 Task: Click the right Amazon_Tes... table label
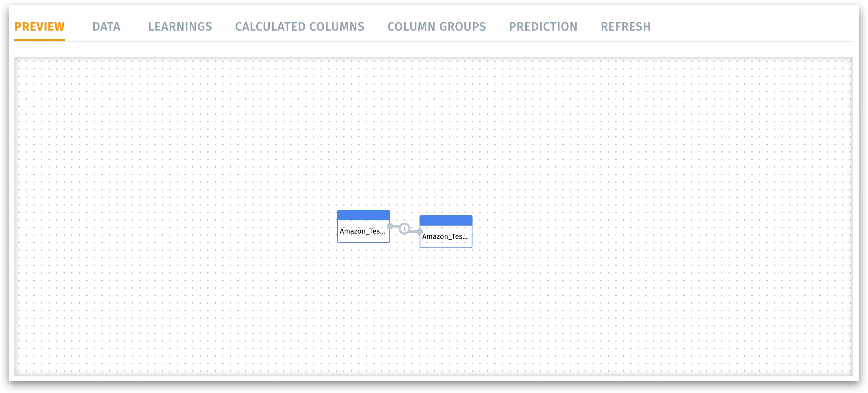pos(445,236)
